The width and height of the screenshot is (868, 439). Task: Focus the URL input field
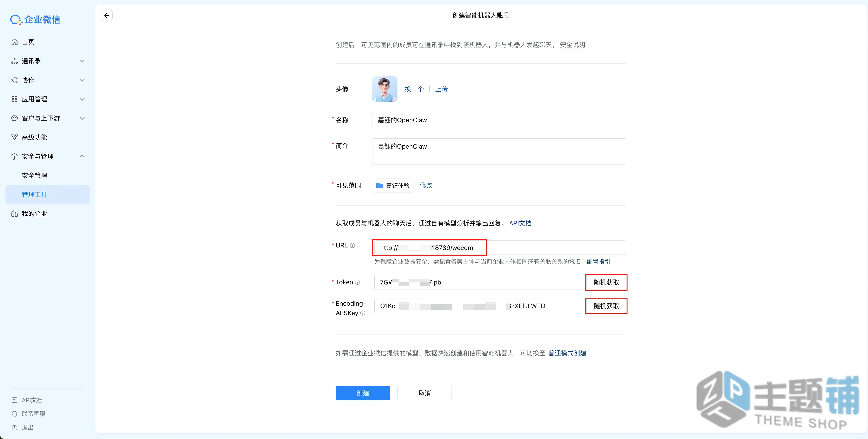(500, 248)
